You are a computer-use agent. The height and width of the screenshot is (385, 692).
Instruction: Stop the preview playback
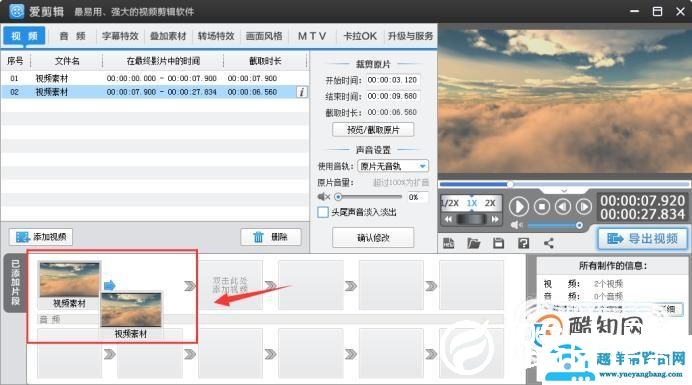[542, 206]
